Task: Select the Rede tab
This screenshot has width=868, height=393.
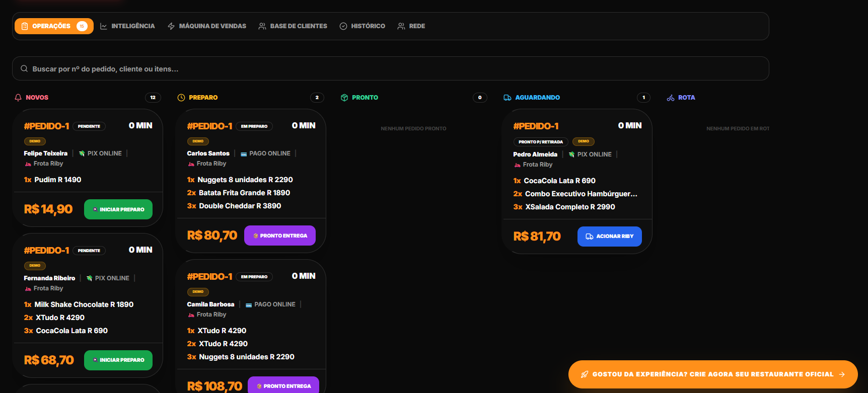Action: coord(411,26)
